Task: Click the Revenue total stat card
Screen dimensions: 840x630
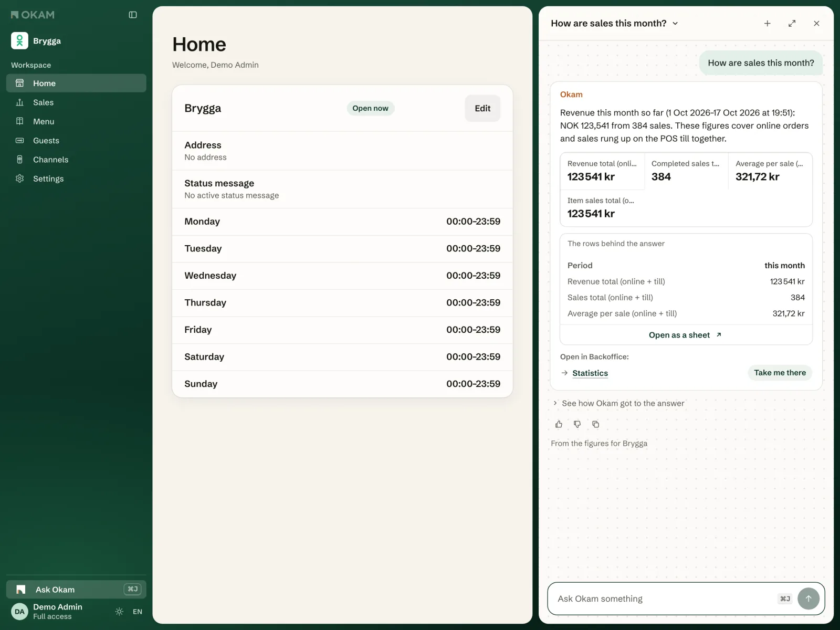Action: click(602, 171)
